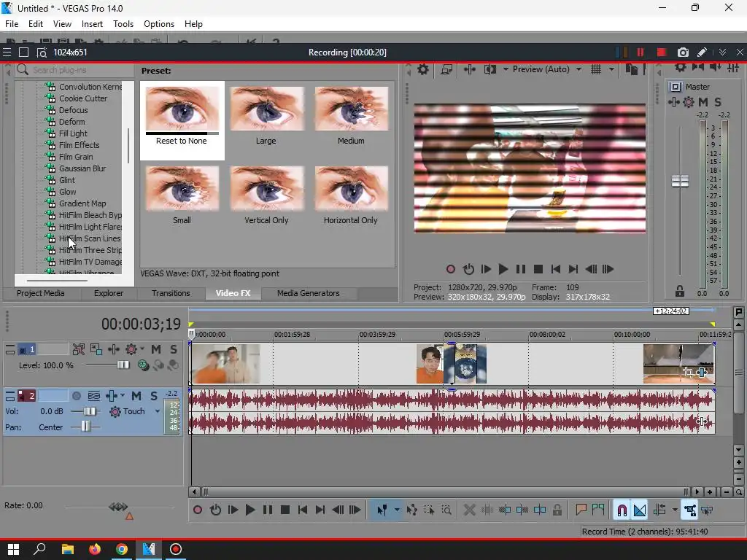Toggle Enable Snapping magnet icon
The width and height of the screenshot is (747, 560).
pyautogui.click(x=622, y=510)
